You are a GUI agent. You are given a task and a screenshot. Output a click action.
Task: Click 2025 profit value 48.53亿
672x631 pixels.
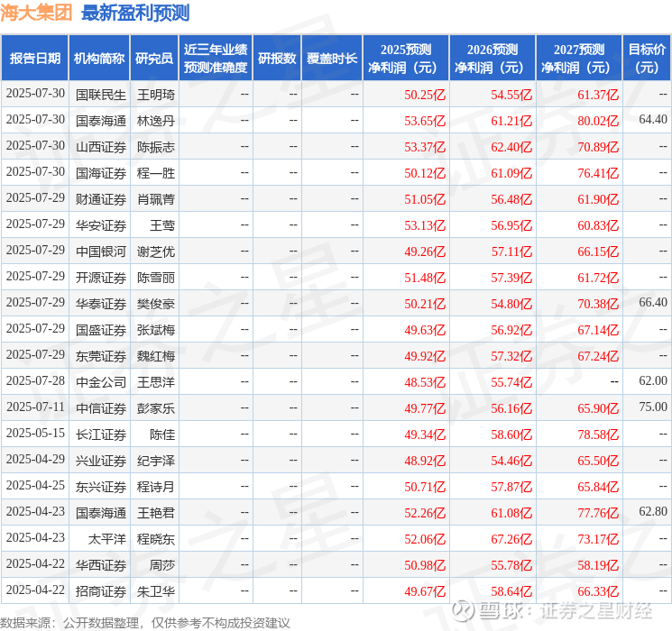tap(425, 382)
